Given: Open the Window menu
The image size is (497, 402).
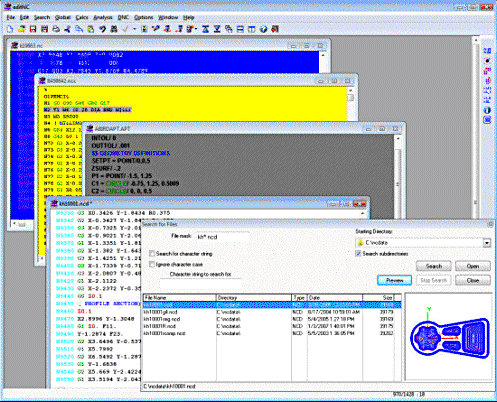Looking at the screenshot, I should 168,17.
